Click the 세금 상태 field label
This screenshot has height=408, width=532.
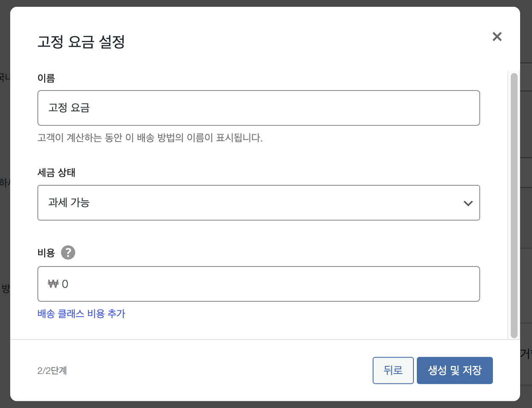(x=57, y=173)
